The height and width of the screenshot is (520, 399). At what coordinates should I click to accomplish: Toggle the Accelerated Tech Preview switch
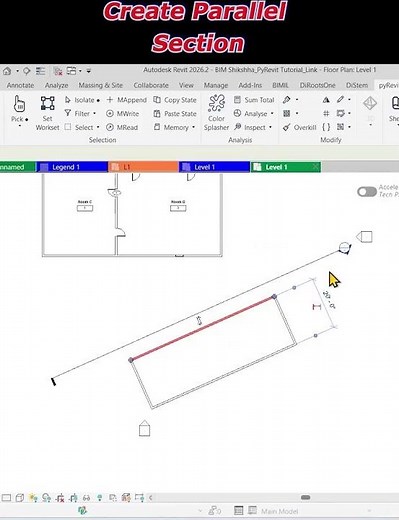367,191
